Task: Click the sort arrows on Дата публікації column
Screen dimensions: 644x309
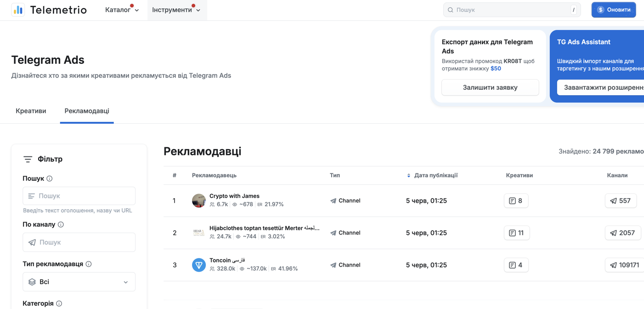Action: click(x=408, y=175)
